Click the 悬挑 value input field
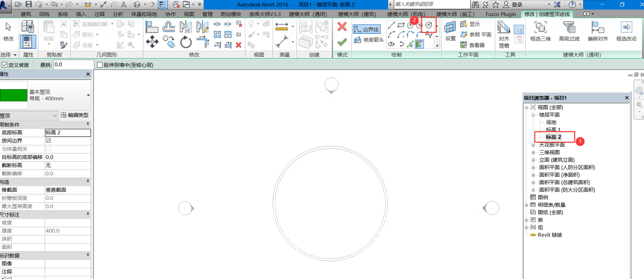Viewport: 644px width, 279px height. pos(73,64)
